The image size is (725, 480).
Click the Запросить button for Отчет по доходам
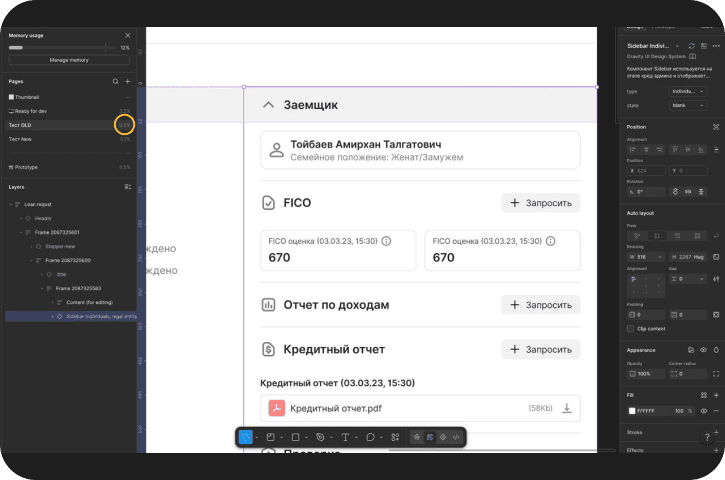click(541, 305)
